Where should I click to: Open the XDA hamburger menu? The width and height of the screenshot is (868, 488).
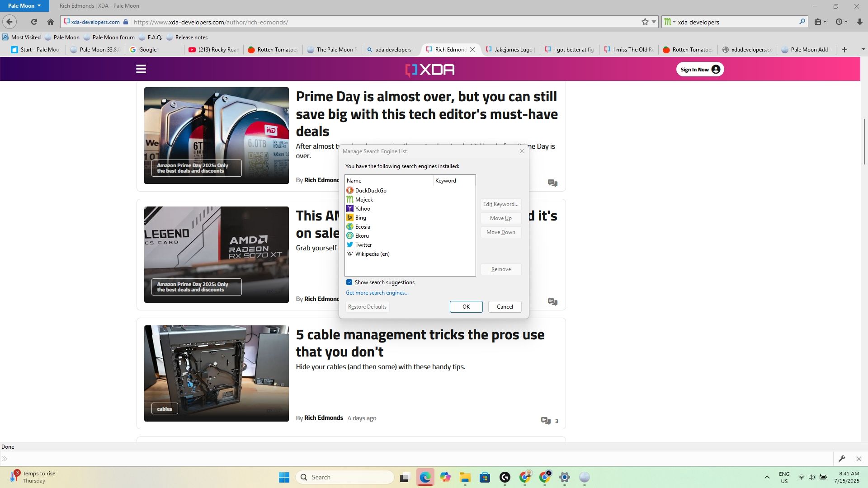(x=141, y=69)
